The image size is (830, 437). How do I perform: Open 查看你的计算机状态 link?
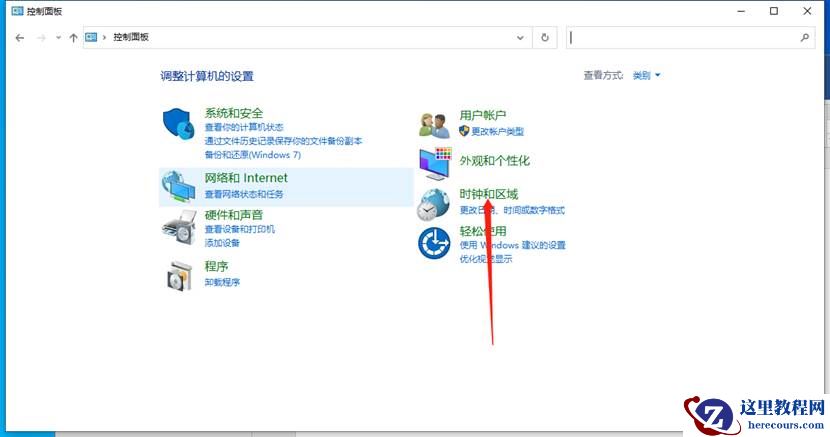[x=244, y=127]
